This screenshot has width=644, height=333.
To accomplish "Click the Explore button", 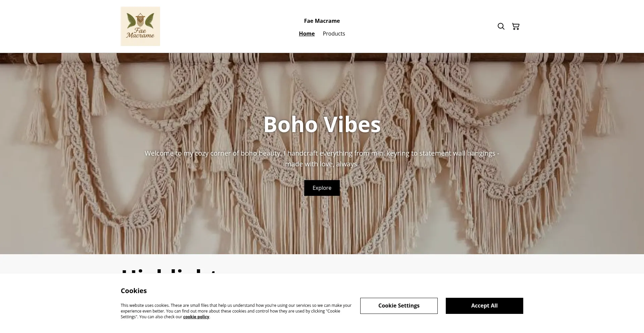I will click(x=322, y=188).
